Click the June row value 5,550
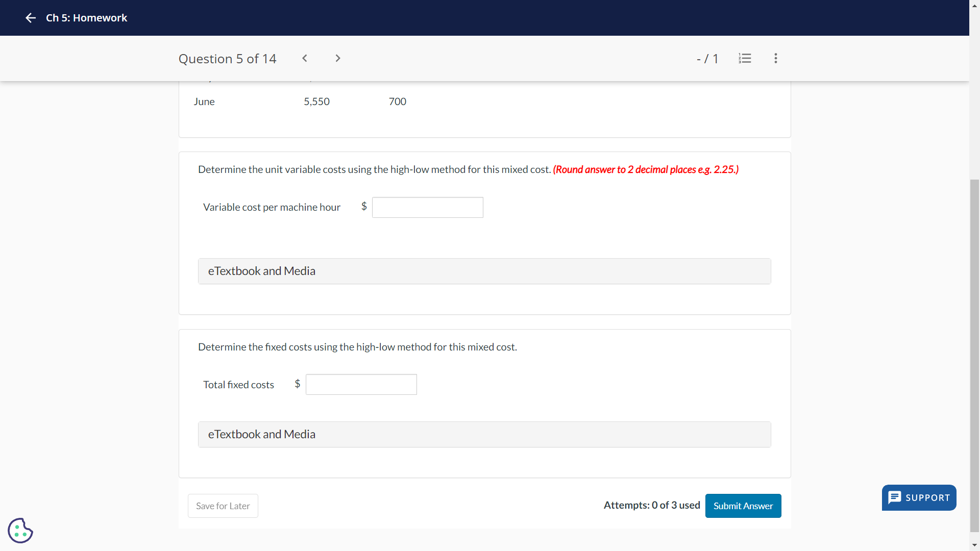This screenshot has width=980, height=551. pyautogui.click(x=316, y=102)
